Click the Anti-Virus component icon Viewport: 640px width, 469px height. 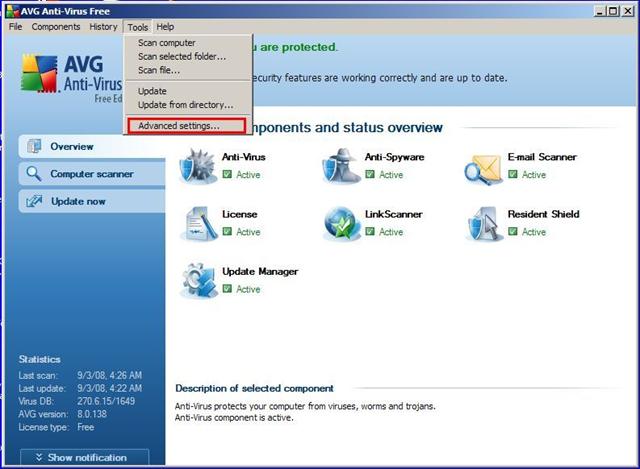[x=197, y=166]
